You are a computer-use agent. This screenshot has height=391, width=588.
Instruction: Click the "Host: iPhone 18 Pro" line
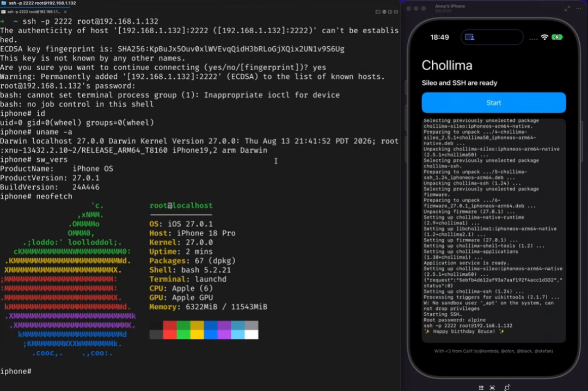(x=192, y=233)
